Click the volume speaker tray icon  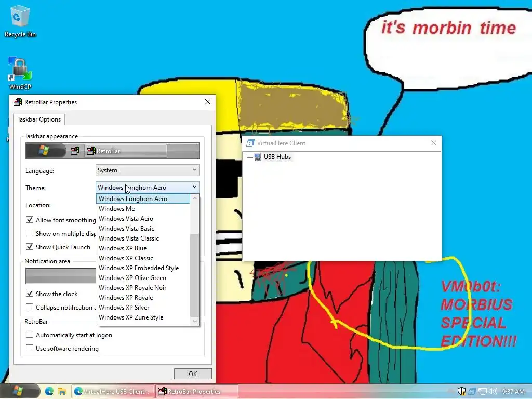pos(493,391)
